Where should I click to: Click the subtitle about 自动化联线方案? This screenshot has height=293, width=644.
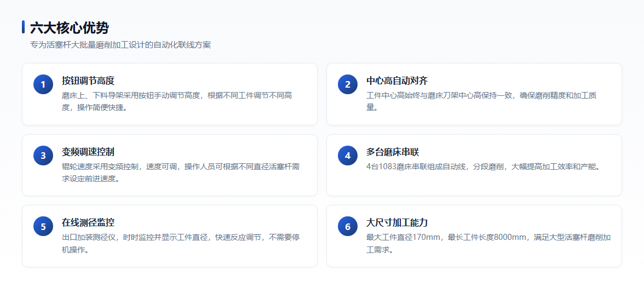120,45
